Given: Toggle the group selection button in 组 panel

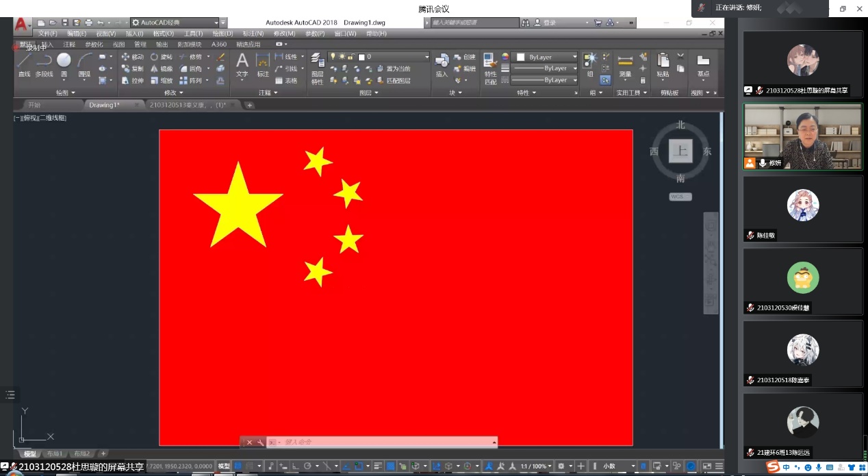Looking at the screenshot, I should (605, 80).
